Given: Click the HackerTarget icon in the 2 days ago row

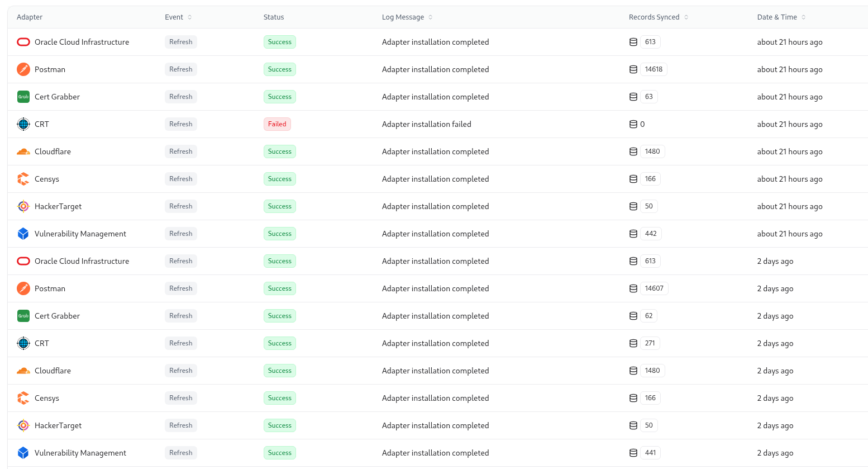Looking at the screenshot, I should point(23,425).
